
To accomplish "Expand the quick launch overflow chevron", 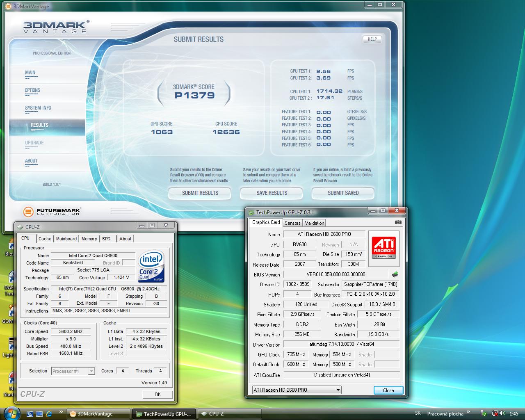I will point(61,412).
